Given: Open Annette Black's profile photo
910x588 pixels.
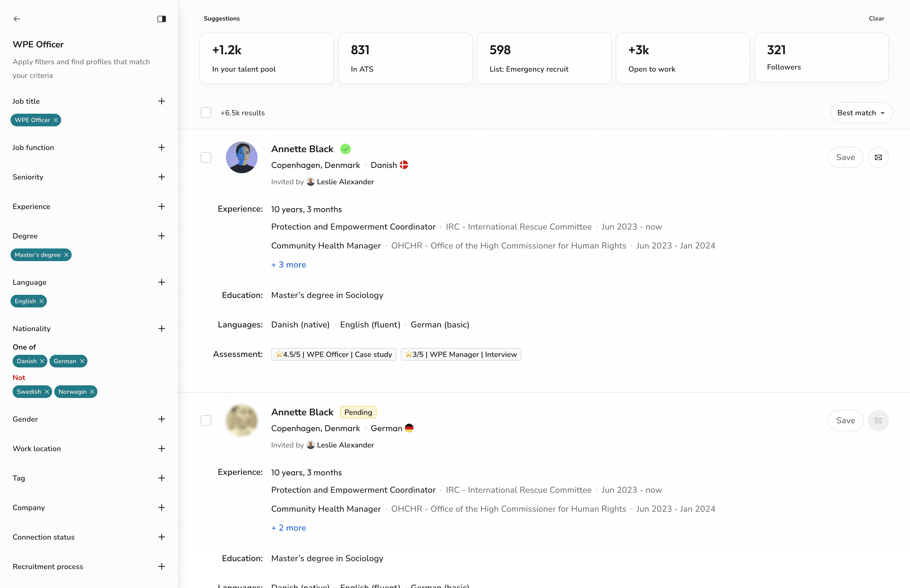Looking at the screenshot, I should pos(242,157).
